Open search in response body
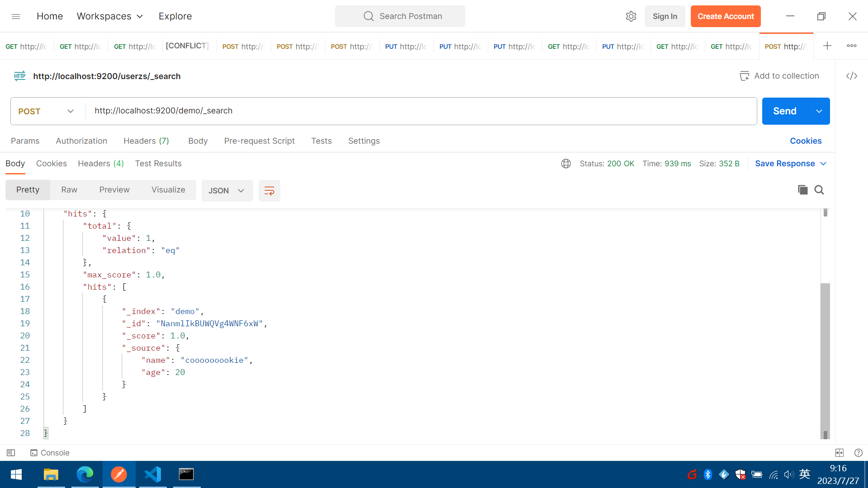The height and width of the screenshot is (488, 868). pos(819,190)
